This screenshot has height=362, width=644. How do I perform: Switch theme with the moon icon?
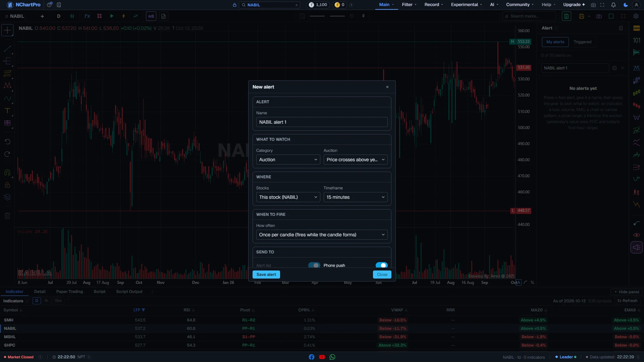(x=626, y=5)
